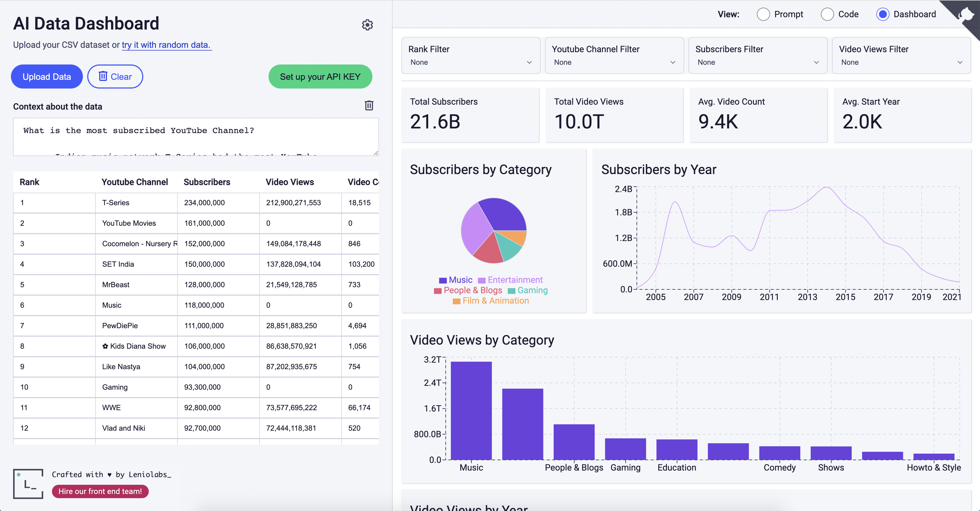
Task: Click the Video Views by Category heading
Action: point(482,340)
